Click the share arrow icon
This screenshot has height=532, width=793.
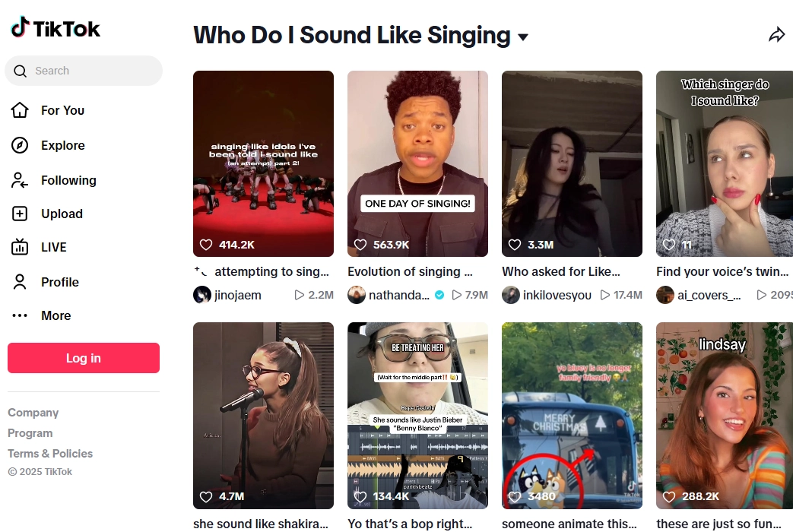776,35
